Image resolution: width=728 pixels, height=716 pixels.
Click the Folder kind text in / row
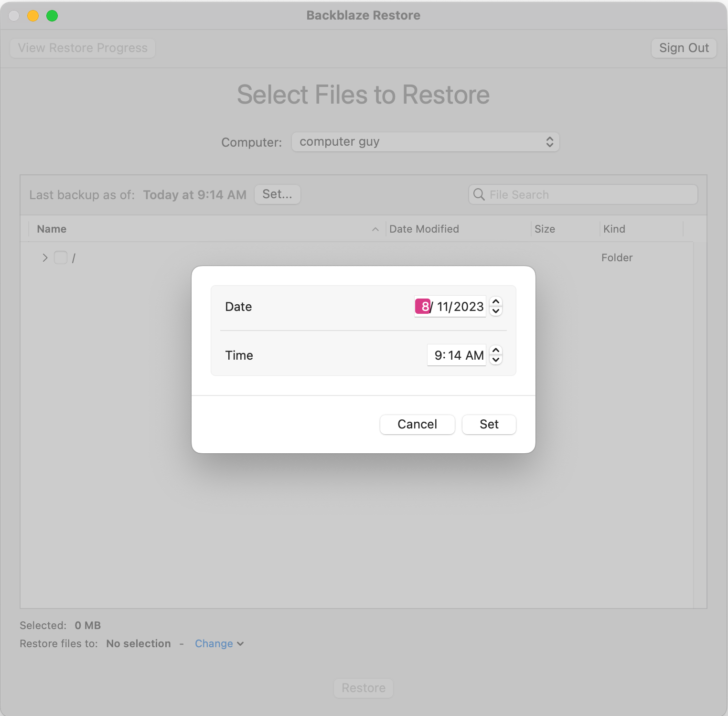(x=617, y=257)
